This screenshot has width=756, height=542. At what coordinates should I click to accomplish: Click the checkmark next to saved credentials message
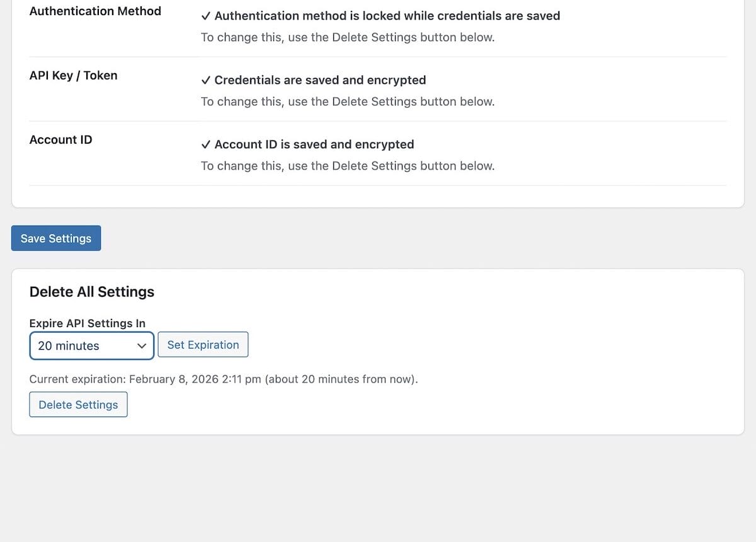(x=206, y=80)
